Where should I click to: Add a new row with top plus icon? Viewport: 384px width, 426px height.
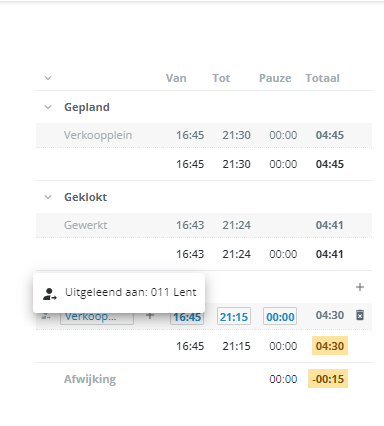pyautogui.click(x=360, y=287)
